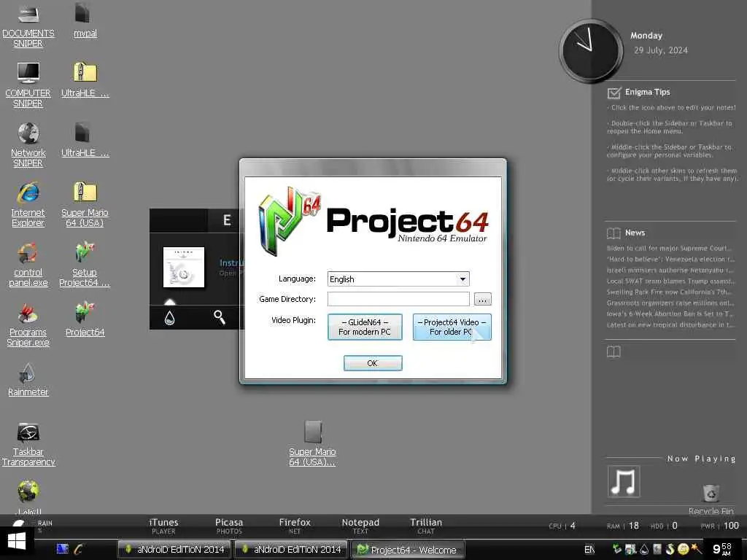Choose Project64 Video for older PC plugin
The height and width of the screenshot is (560, 747).
[452, 327]
